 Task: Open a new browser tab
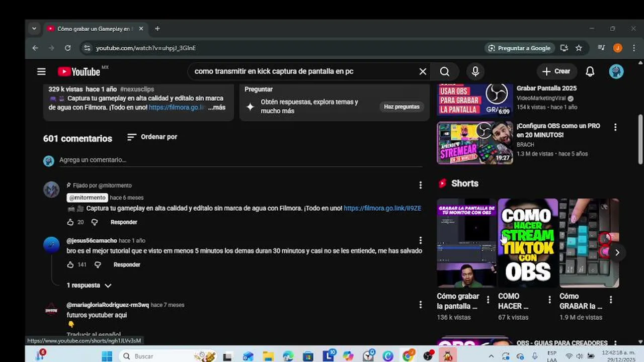click(157, 29)
